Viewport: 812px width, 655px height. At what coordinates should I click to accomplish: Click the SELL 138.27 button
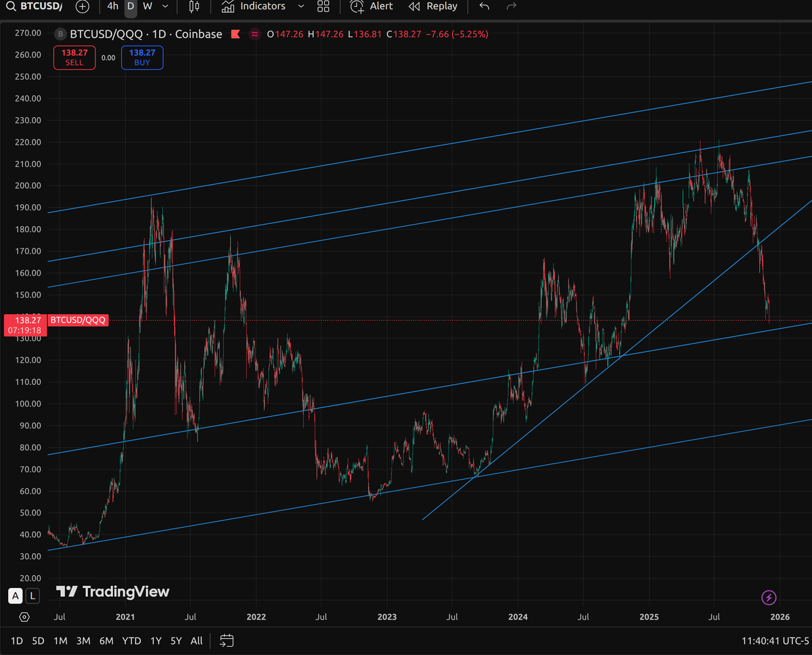click(x=74, y=58)
